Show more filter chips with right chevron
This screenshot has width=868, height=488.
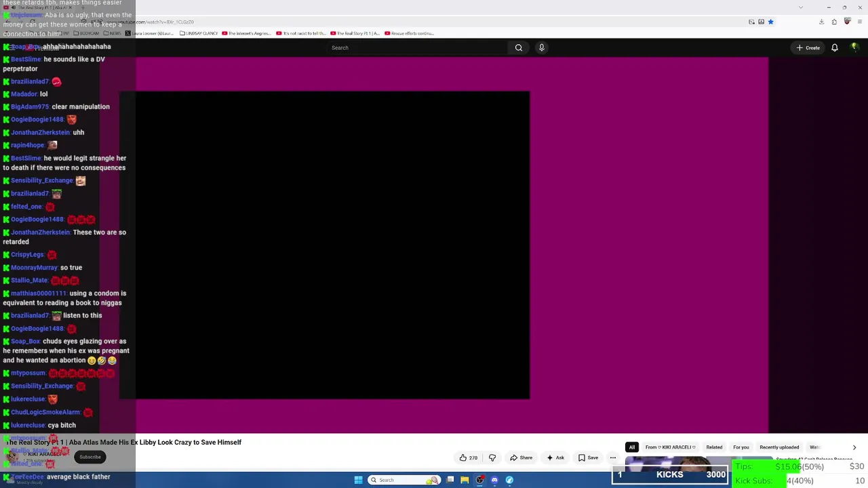click(x=854, y=447)
